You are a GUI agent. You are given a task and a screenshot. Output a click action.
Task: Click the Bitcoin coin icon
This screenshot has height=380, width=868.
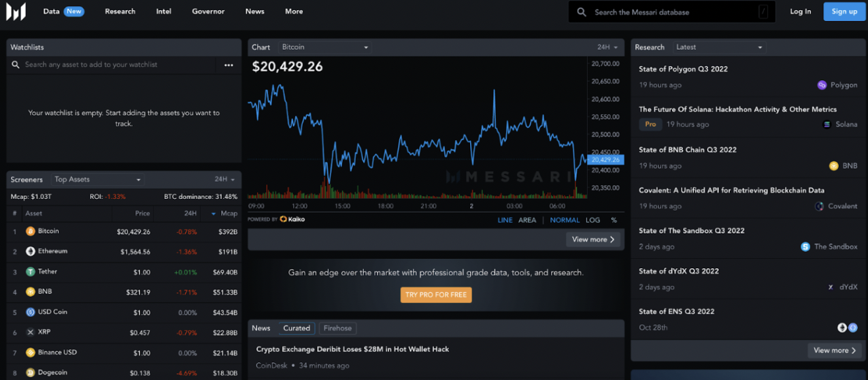(x=30, y=232)
